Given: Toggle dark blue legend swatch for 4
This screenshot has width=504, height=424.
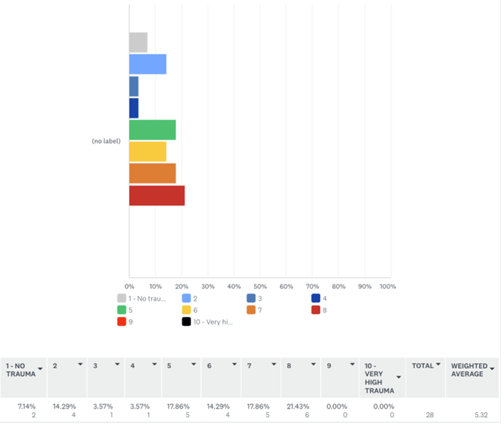Looking at the screenshot, I should (x=316, y=298).
